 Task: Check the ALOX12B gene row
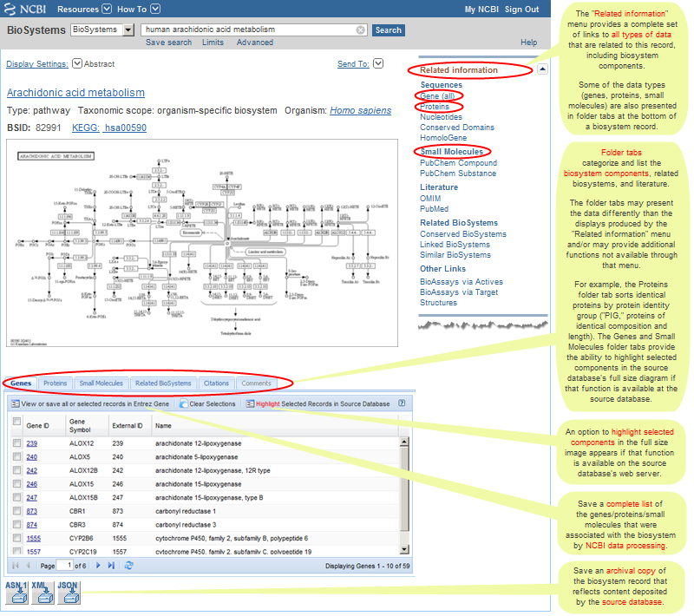16,470
